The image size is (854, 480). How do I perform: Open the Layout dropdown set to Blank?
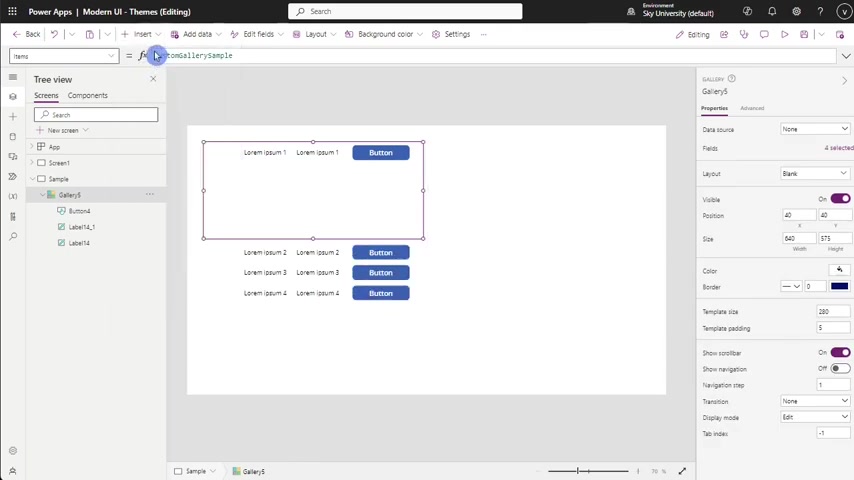pos(815,174)
